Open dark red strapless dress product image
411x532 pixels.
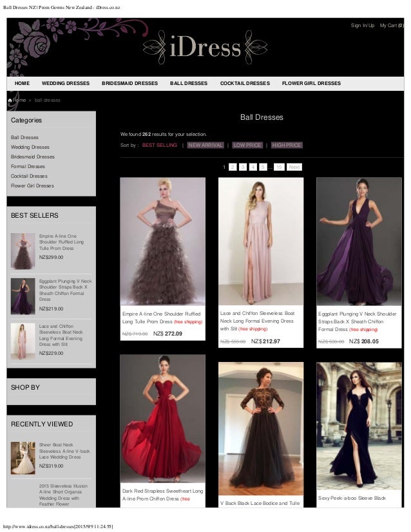pos(162,419)
